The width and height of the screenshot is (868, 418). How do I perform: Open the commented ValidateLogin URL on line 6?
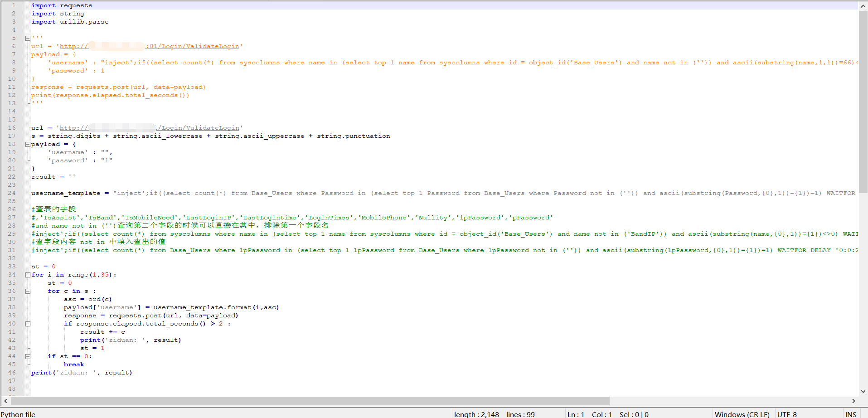coord(149,46)
